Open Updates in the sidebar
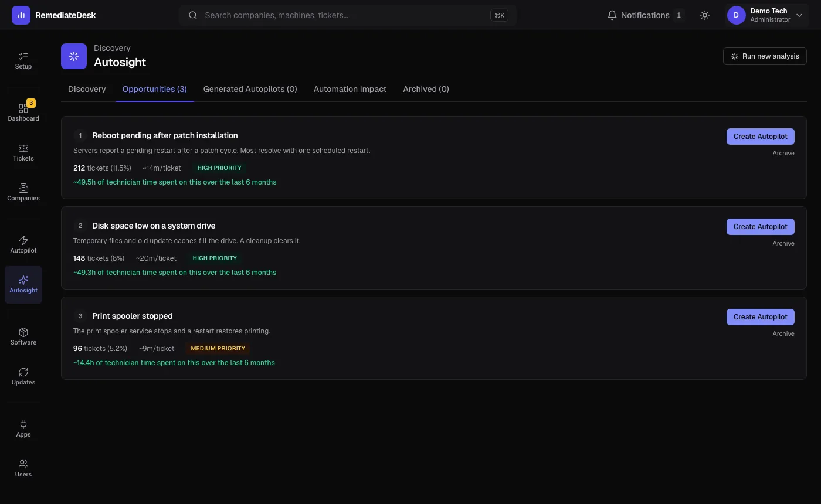 (x=23, y=376)
